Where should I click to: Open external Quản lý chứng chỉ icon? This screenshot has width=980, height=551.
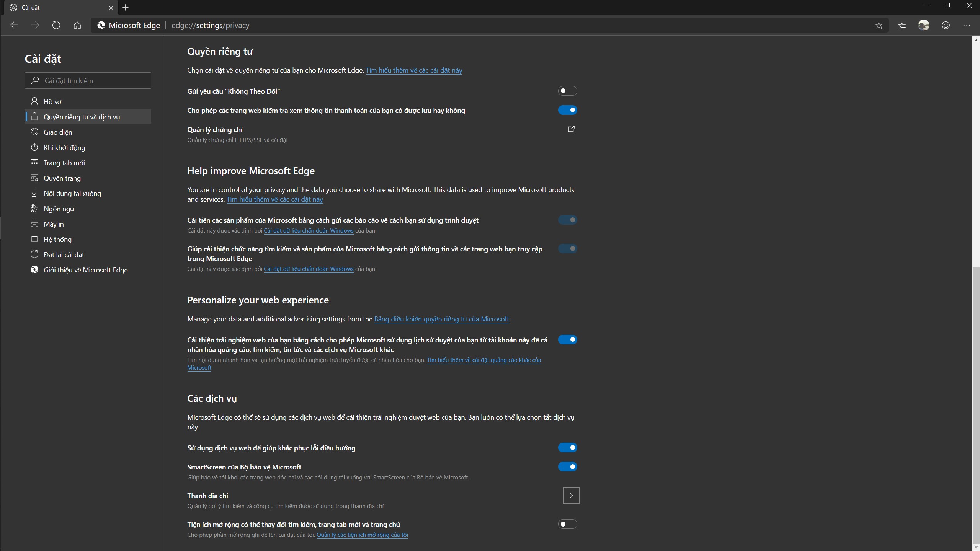pos(571,129)
